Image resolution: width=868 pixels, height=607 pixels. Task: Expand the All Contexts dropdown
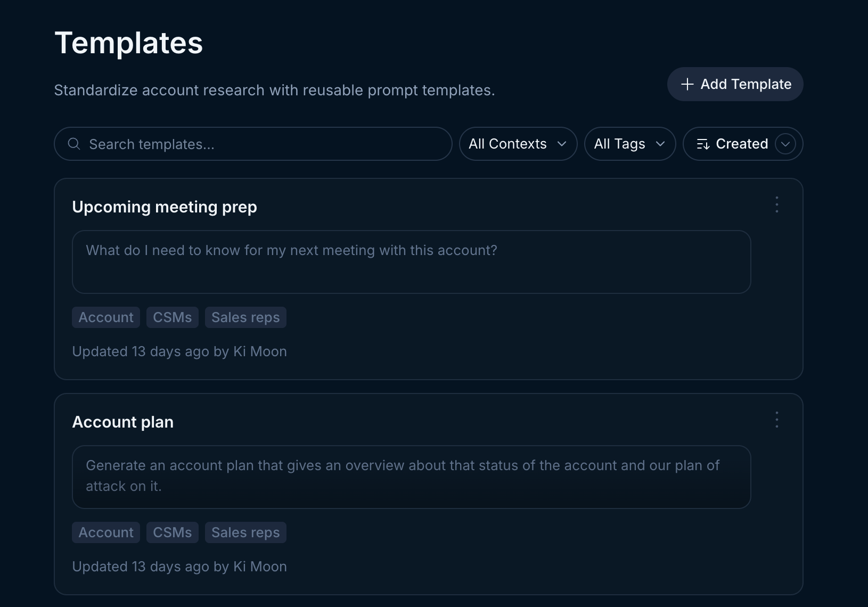(x=517, y=144)
